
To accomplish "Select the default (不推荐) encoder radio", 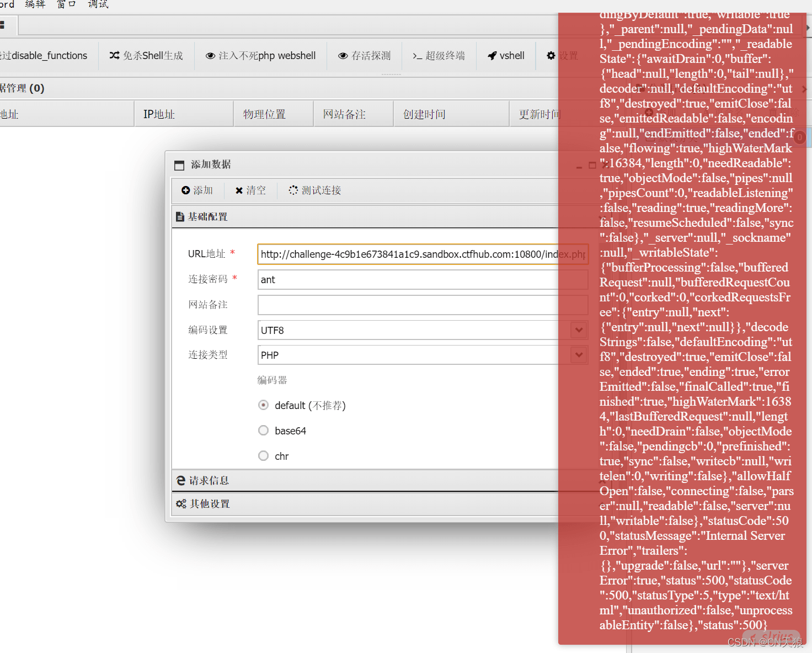I will 264,405.
